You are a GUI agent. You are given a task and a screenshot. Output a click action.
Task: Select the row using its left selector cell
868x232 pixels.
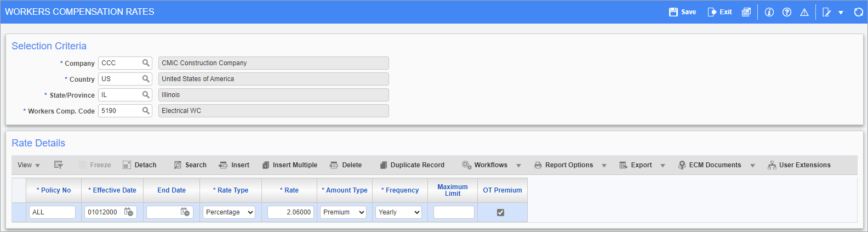(19, 212)
